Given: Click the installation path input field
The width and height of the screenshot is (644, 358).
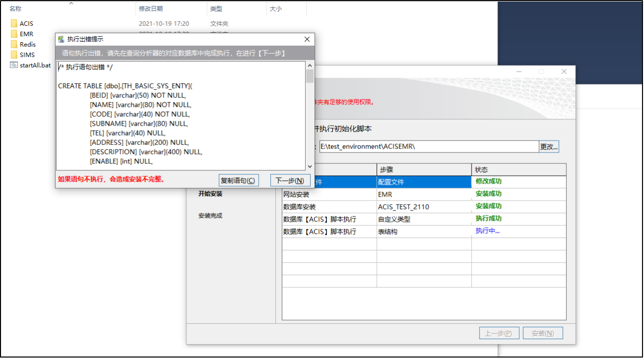Looking at the screenshot, I should [429, 146].
